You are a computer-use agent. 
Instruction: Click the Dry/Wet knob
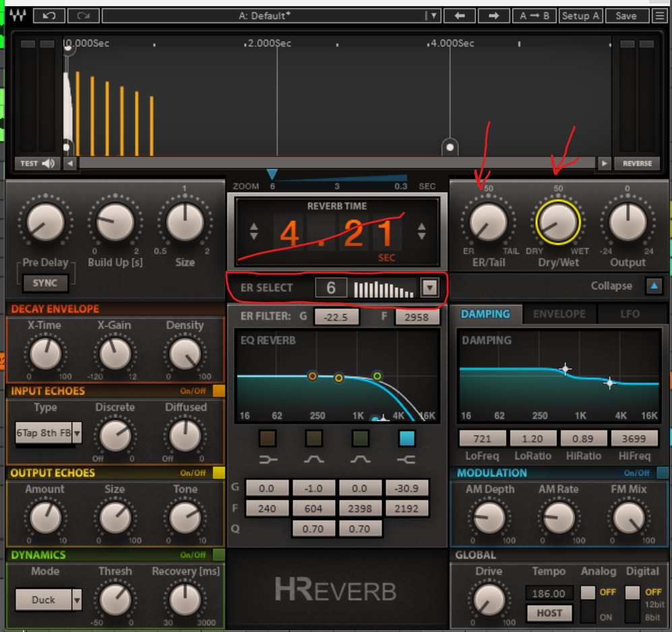(x=558, y=222)
